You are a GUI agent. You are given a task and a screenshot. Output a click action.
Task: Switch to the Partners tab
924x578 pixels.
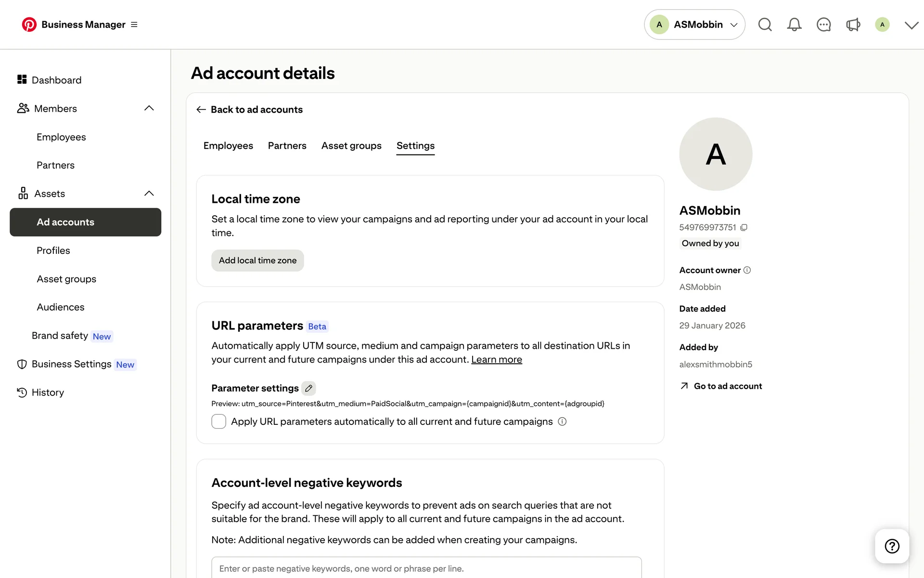click(x=287, y=145)
